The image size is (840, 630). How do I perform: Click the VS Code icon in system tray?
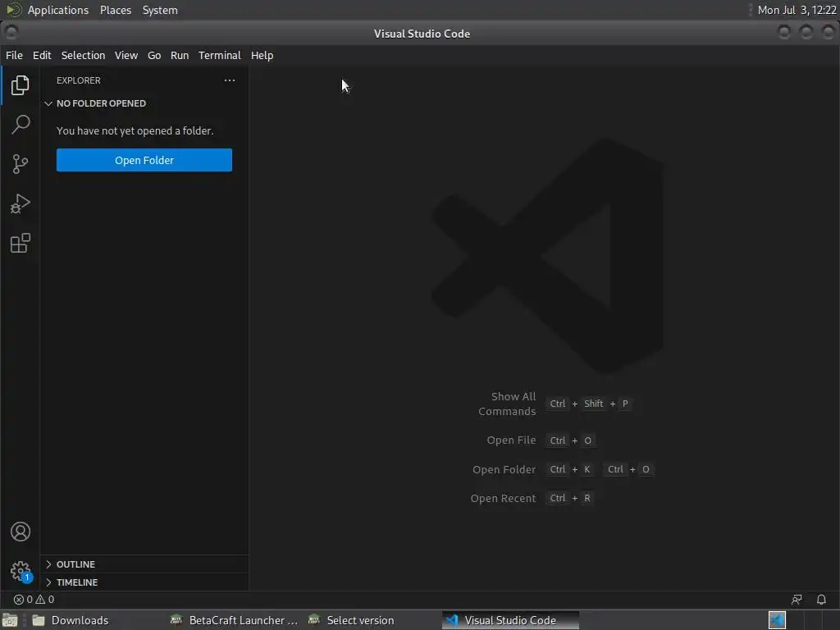coord(778,620)
